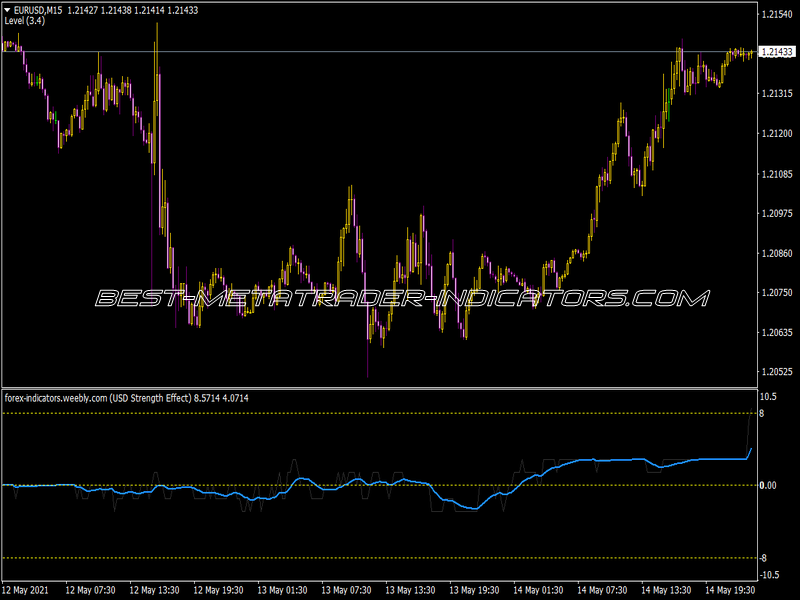800x600 pixels.
Task: Click the chart menu triangle beside EURUSD,M15
Action: point(7,10)
